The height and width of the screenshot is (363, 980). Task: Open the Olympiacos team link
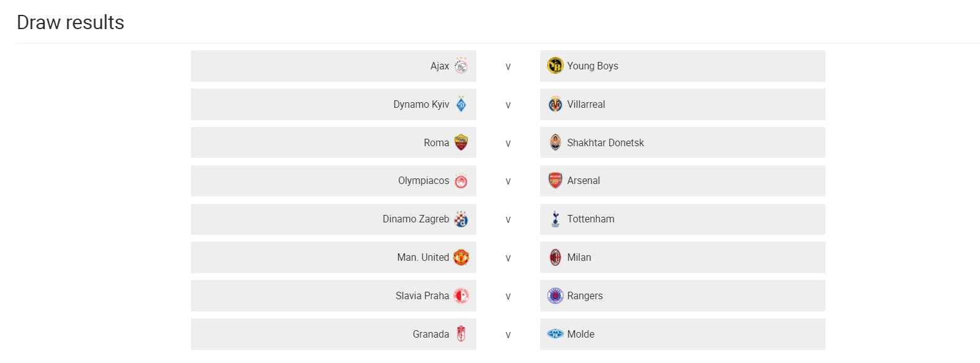(424, 180)
